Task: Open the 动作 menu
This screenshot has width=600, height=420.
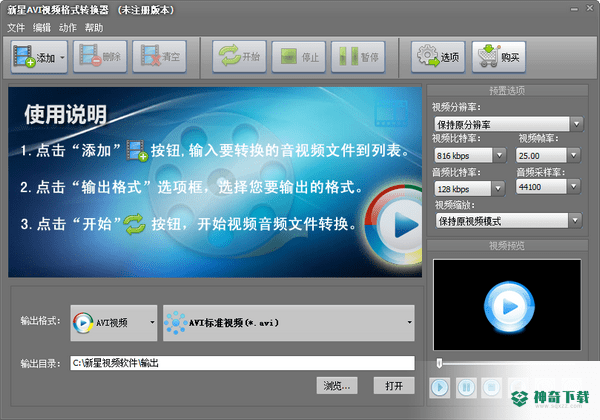Action: pyautogui.click(x=68, y=28)
